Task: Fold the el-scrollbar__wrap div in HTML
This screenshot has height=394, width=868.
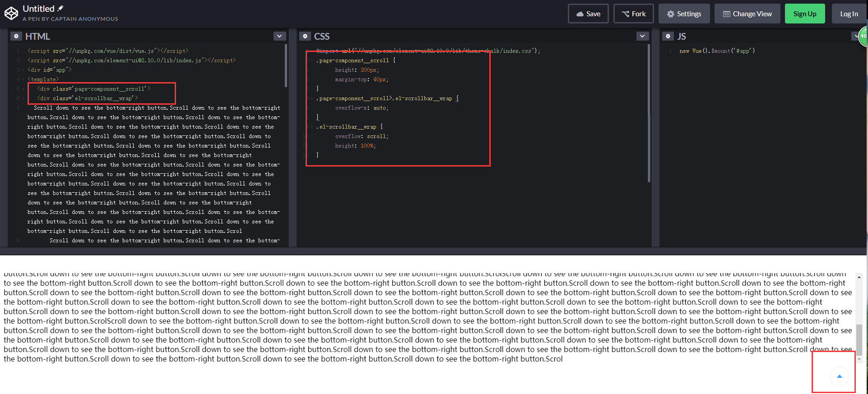Action: (x=23, y=98)
